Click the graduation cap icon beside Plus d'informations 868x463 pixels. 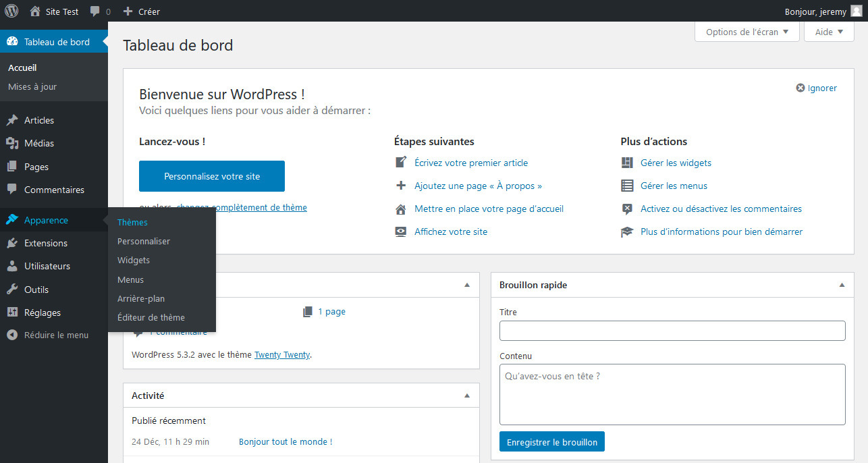[x=627, y=231]
